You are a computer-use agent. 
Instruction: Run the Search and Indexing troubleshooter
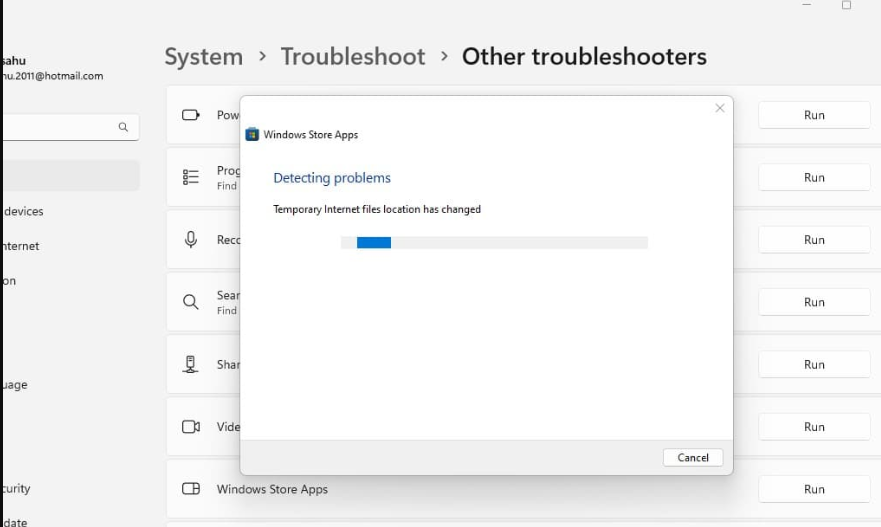coord(814,302)
